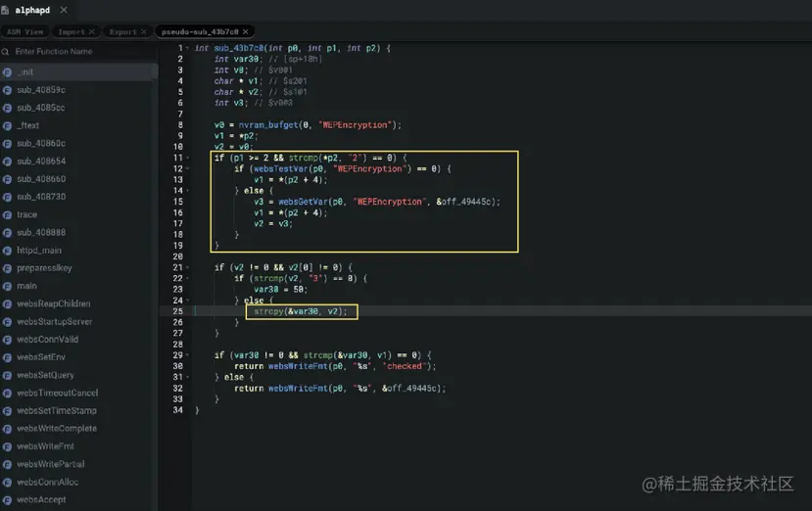Click the function icon beside _ftext
The height and width of the screenshot is (511, 812).
[x=7, y=126]
